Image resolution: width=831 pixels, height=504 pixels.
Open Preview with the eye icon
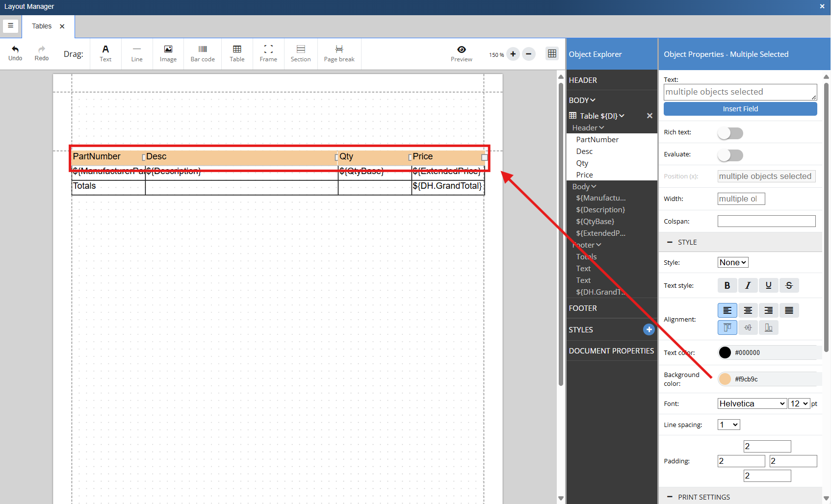pos(461,50)
